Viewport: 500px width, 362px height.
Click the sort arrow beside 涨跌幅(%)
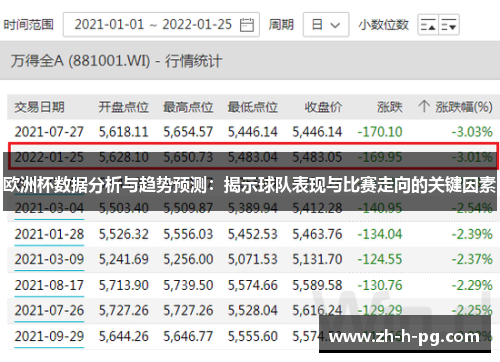[x=424, y=107]
